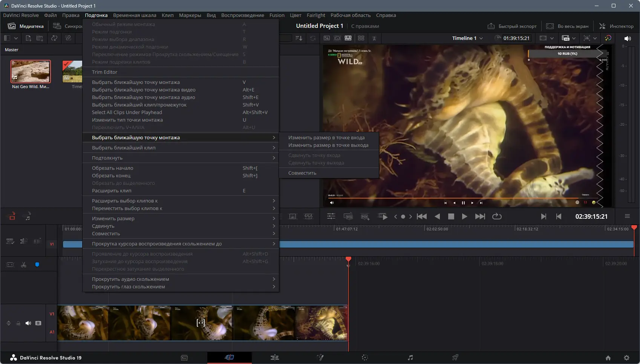This screenshot has width=640, height=364.
Task: Open the Deliver page rocket icon
Action: coord(455,358)
